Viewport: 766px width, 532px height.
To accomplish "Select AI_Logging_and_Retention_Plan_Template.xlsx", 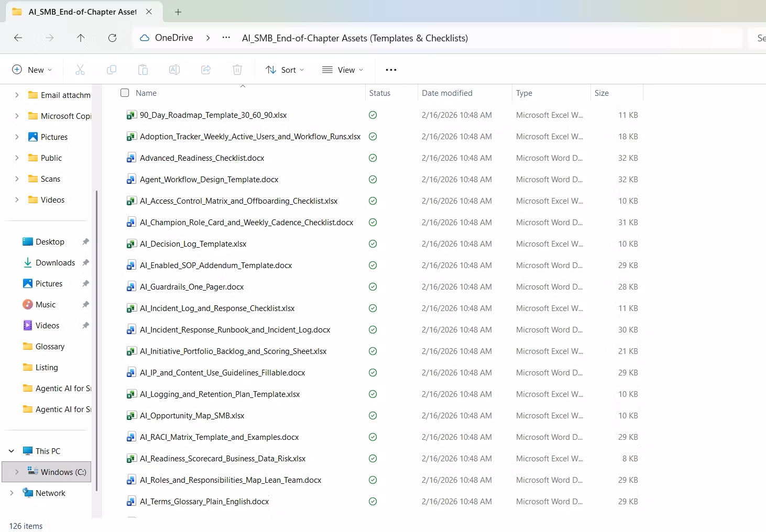I will point(220,394).
